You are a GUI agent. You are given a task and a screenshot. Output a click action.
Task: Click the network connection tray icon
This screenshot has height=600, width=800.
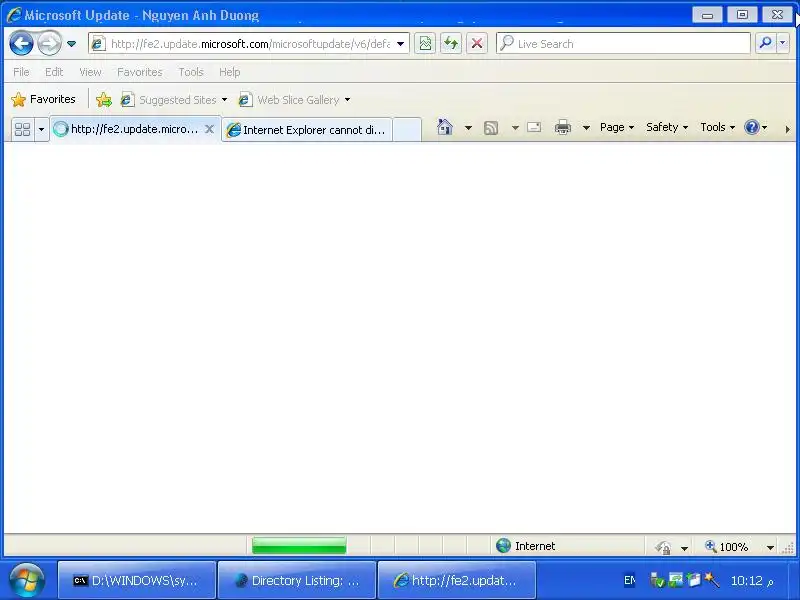click(x=676, y=580)
